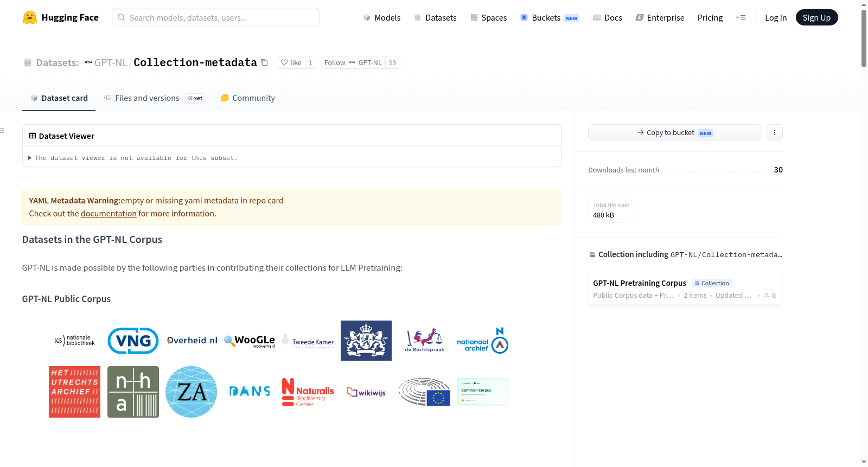The height and width of the screenshot is (467, 868).
Task: Click the upvote count 6 on collection card
Action: click(770, 296)
